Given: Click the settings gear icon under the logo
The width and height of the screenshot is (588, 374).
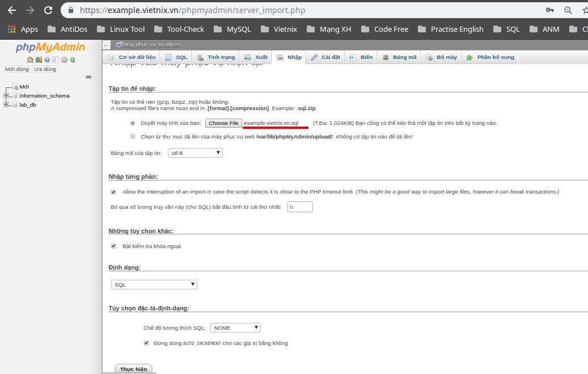Looking at the screenshot, I should [x=64, y=60].
